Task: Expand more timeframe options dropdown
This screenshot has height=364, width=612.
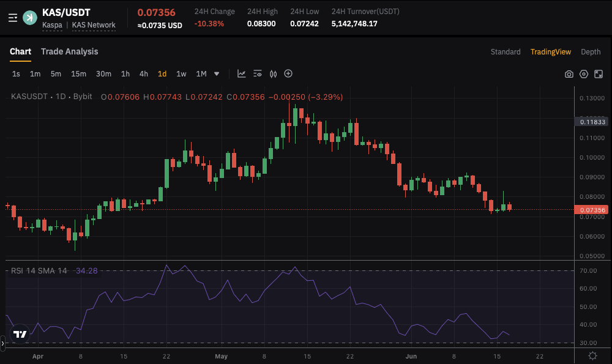Action: (x=217, y=74)
